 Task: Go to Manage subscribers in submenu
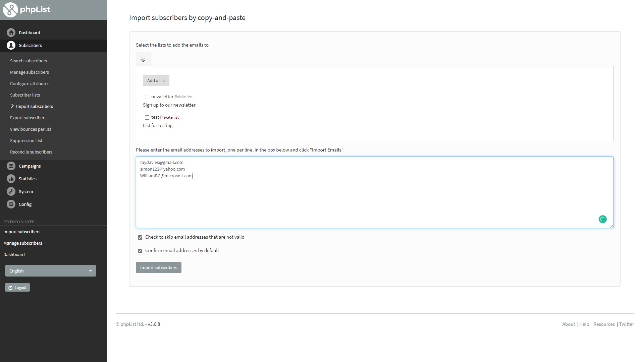pos(30,72)
